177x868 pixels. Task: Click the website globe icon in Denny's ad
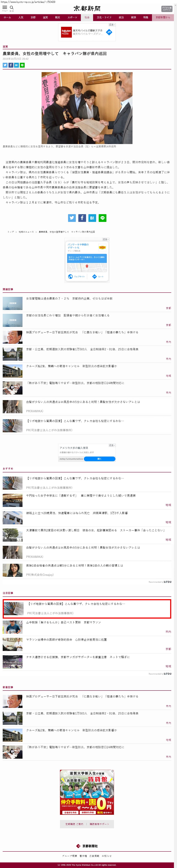(x=70, y=276)
